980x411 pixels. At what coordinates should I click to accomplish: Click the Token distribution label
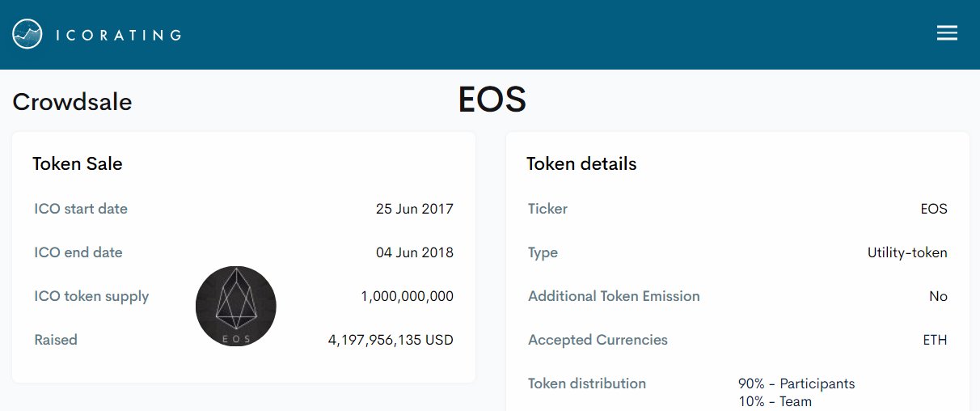(x=587, y=383)
